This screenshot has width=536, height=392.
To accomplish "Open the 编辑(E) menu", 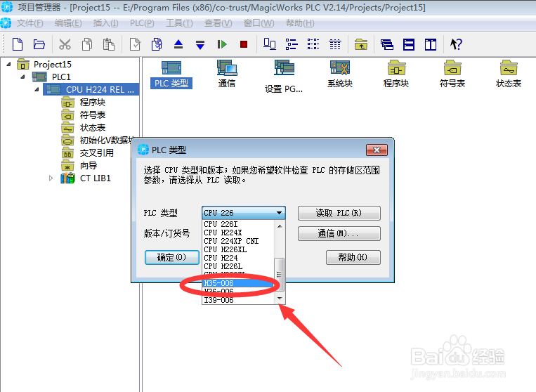I will pos(68,23).
